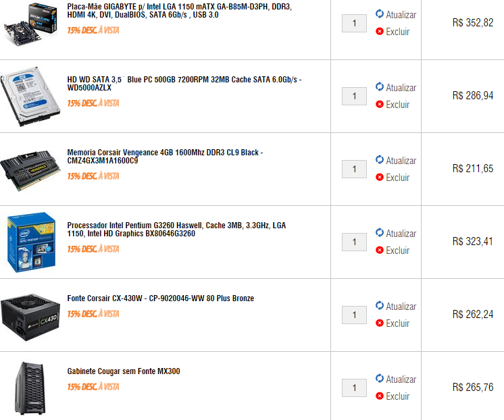
Task: Click quantity field for GIGABYTE motherboard
Action: pyautogui.click(x=354, y=23)
